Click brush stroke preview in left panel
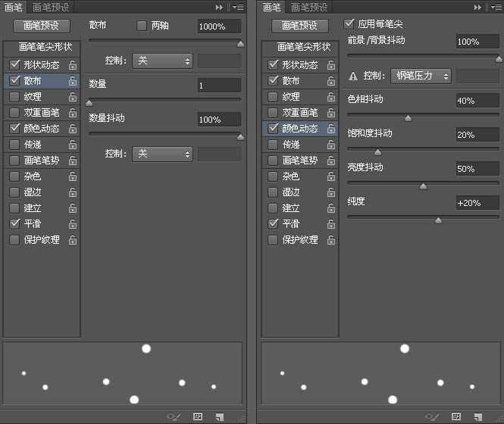The image size is (504, 424). click(x=123, y=373)
